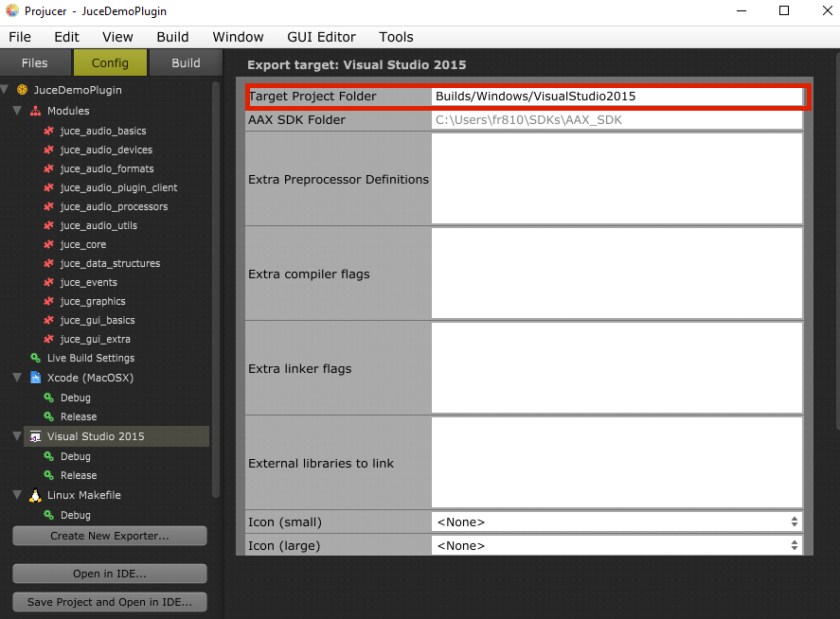This screenshot has height=619, width=840.
Task: Open the View menu
Action: [x=117, y=37]
